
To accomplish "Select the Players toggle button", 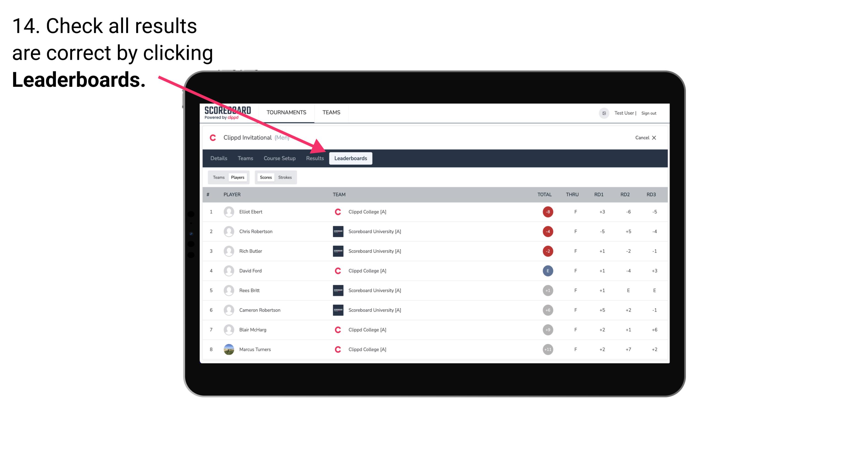I will click(237, 177).
